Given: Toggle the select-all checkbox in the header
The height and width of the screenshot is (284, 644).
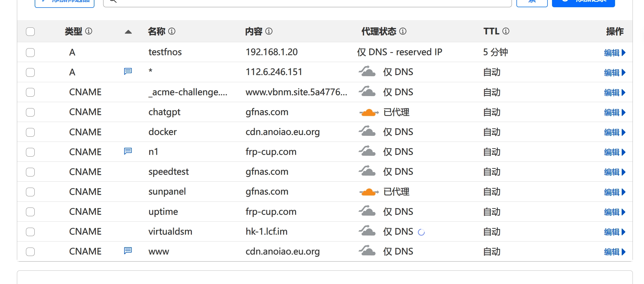Looking at the screenshot, I should point(30,32).
